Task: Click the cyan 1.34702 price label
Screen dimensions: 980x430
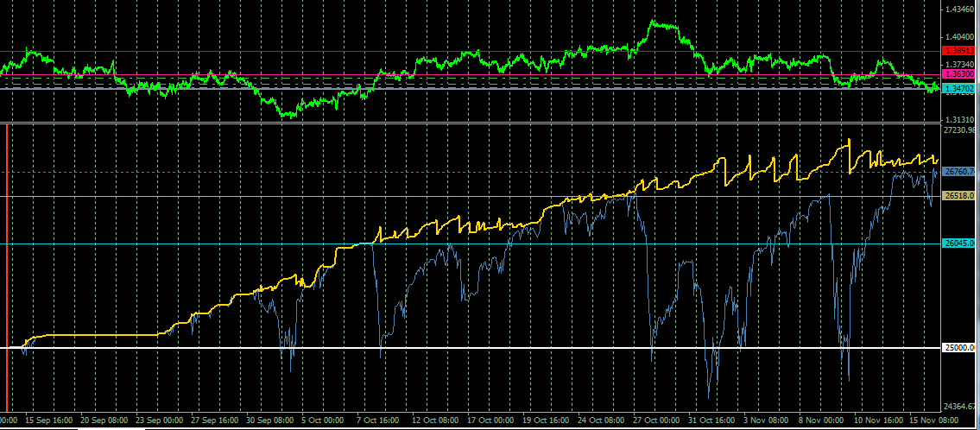Action: tap(960, 89)
